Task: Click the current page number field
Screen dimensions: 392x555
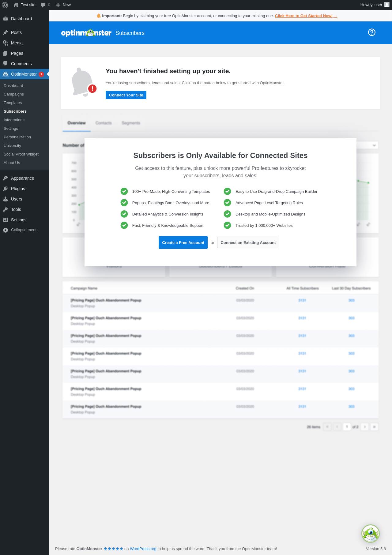Action: point(347,427)
